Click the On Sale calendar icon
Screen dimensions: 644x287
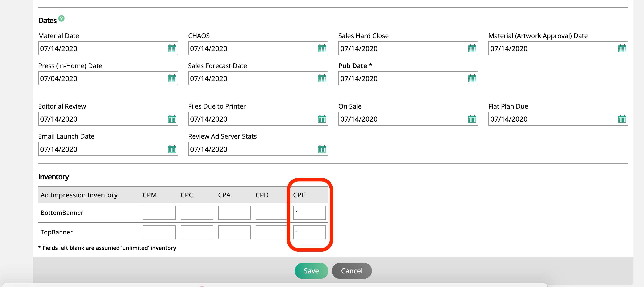pos(472,119)
